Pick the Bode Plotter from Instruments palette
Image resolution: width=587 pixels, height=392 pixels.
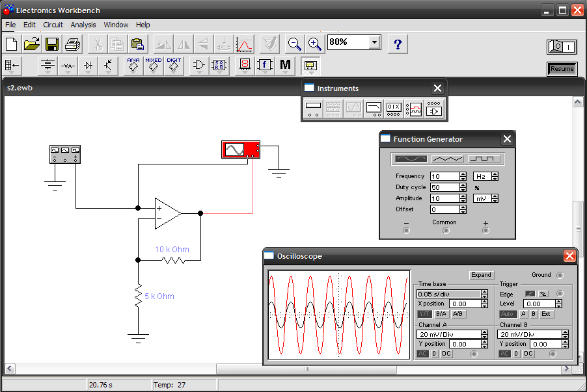[x=374, y=109]
